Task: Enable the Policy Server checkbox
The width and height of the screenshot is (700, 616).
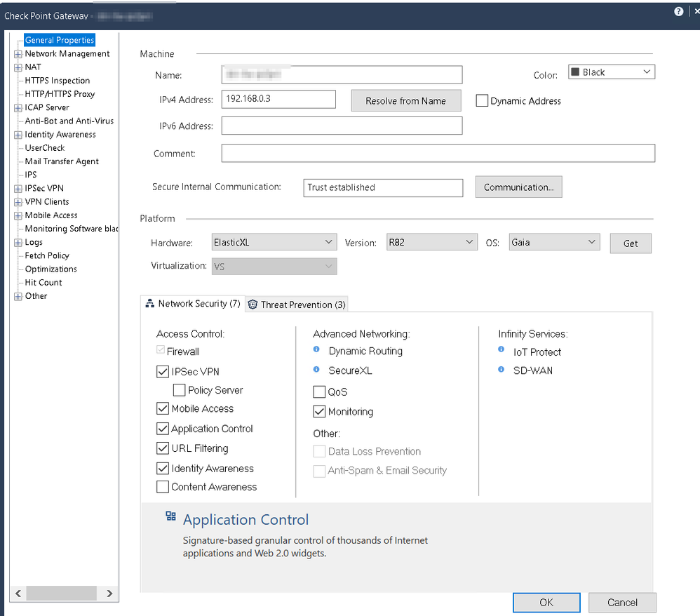Action: tap(179, 390)
